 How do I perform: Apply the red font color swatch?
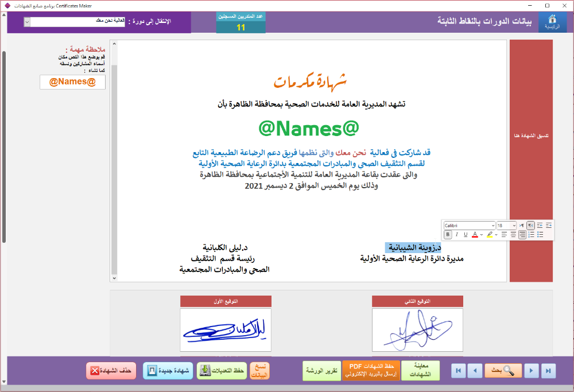coord(475,235)
